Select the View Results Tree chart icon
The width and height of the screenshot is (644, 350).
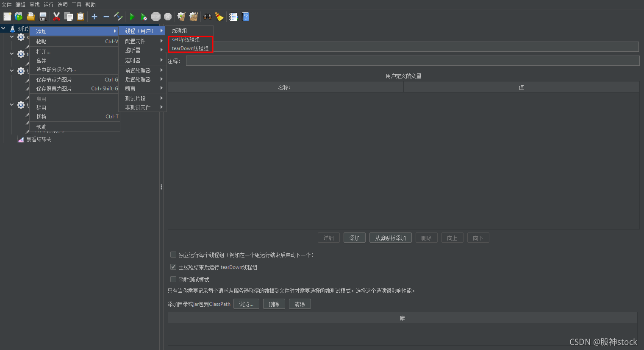point(21,139)
